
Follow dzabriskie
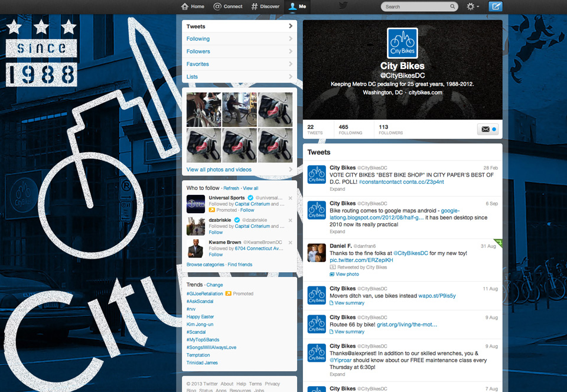pos(216,233)
